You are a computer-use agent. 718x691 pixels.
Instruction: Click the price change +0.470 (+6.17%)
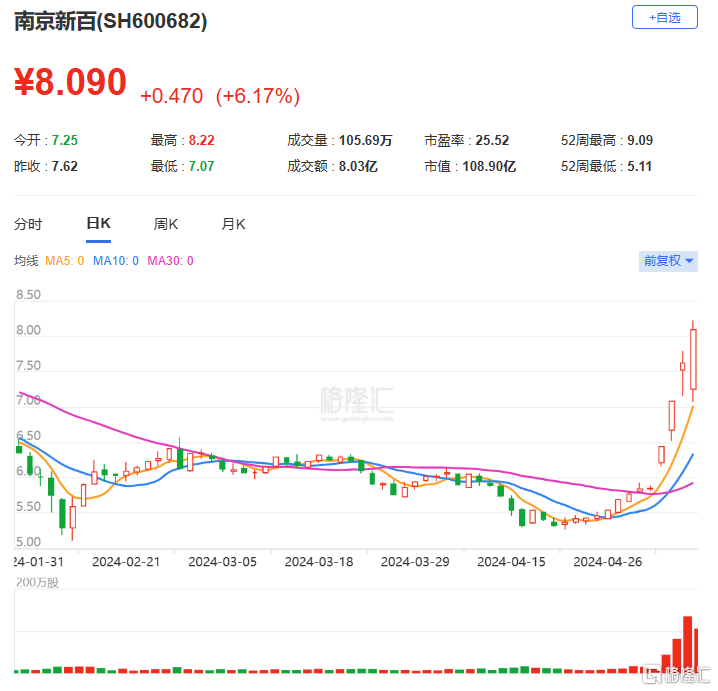coord(220,96)
